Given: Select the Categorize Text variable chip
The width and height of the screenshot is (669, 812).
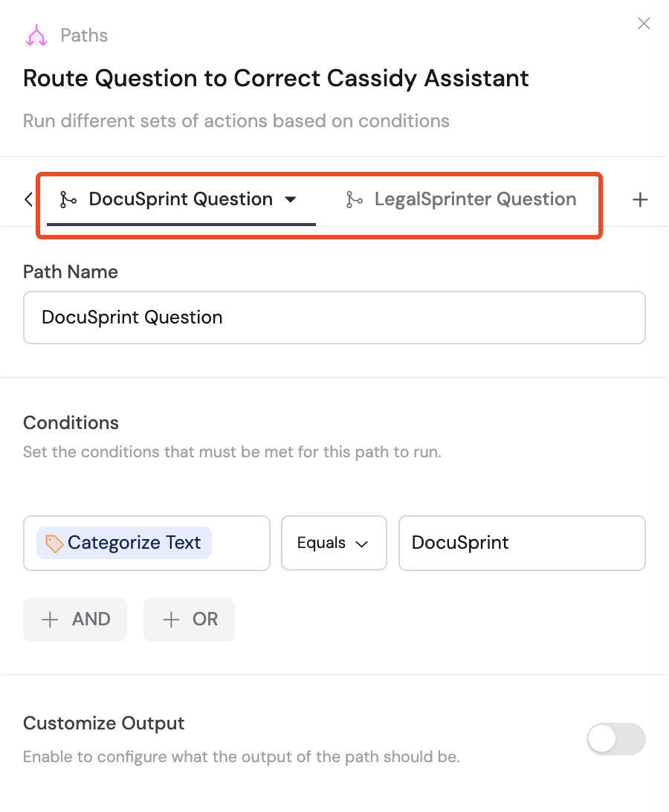Looking at the screenshot, I should point(123,543).
